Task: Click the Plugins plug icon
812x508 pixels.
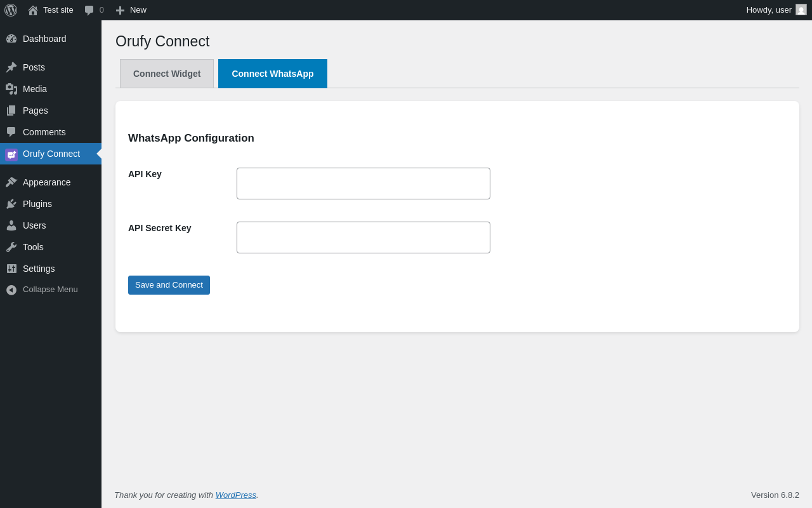Action: point(11,204)
